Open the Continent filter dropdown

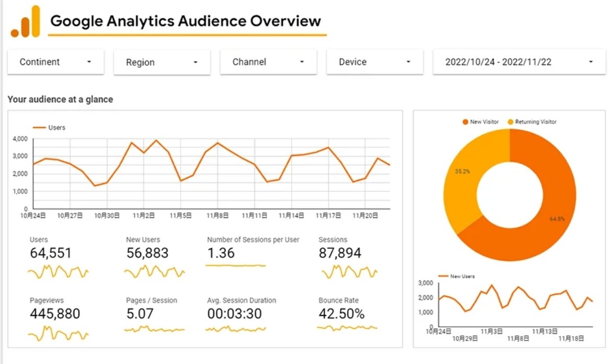tap(56, 62)
